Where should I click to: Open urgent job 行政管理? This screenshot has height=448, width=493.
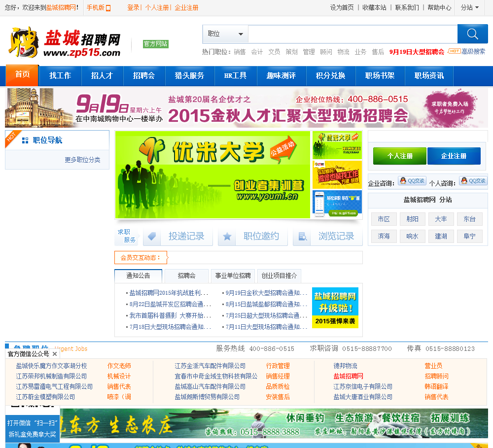(278, 366)
